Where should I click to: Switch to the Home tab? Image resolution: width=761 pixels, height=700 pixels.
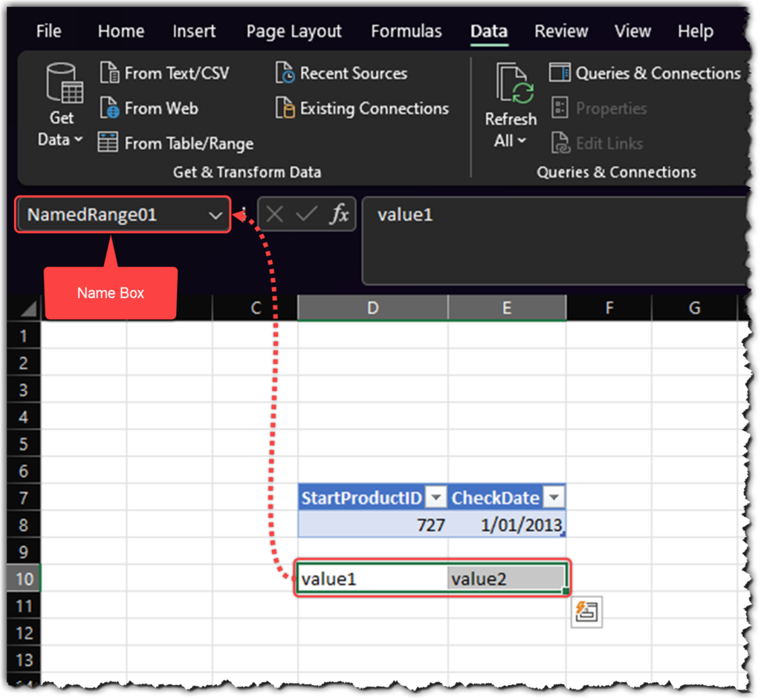[x=121, y=31]
